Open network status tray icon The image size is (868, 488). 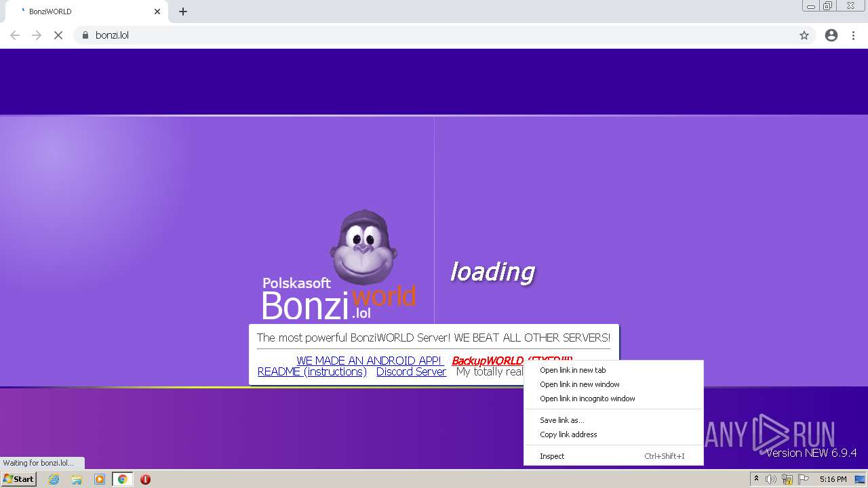tap(787, 479)
